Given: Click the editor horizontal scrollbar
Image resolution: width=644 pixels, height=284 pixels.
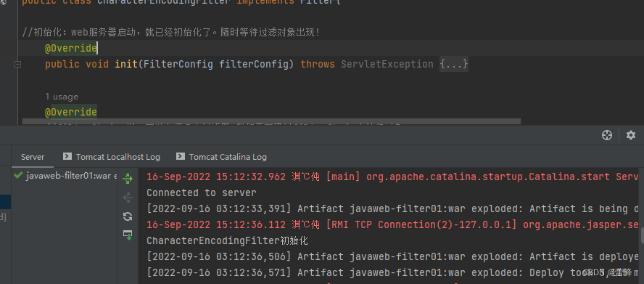Looking at the screenshot, I should point(271,122).
